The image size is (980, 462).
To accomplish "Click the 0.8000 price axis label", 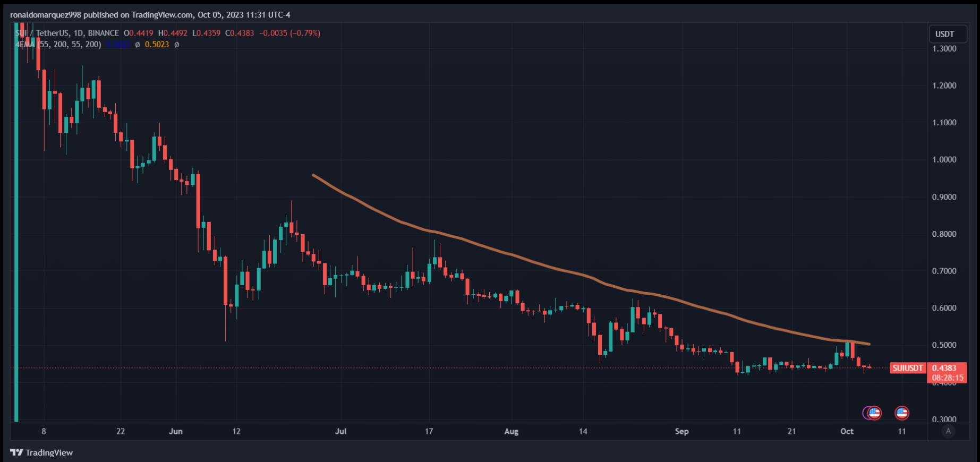I will [944, 234].
